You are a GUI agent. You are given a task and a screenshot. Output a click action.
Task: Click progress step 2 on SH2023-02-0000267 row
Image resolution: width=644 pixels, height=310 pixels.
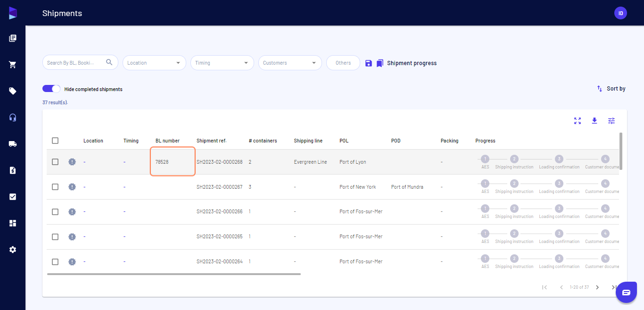514,184
